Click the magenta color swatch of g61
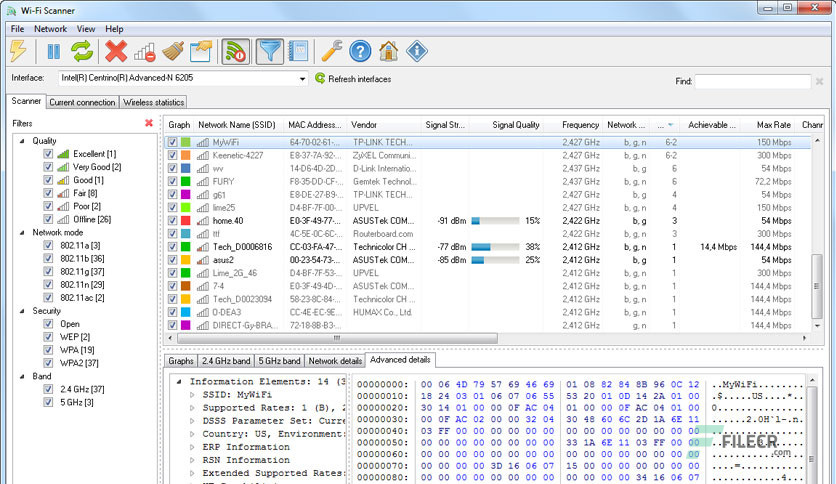Viewport: 836px width, 484px height. [x=186, y=195]
